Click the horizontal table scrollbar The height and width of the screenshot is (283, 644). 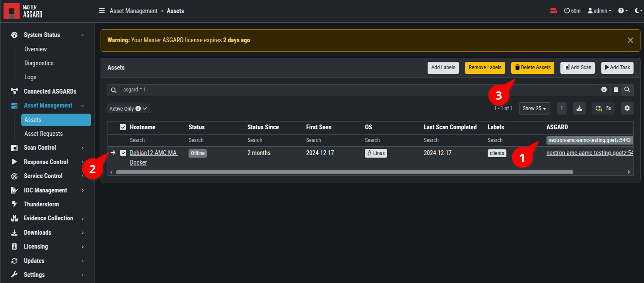tap(344, 172)
